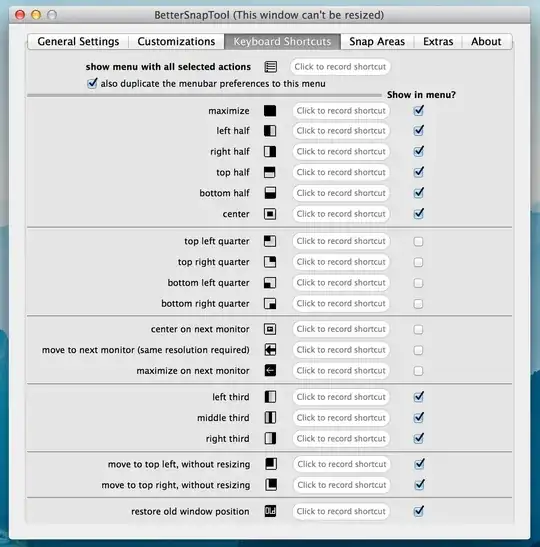Viewport: 540px width, 547px height.
Task: Click the left half snap icon
Action: click(x=270, y=131)
